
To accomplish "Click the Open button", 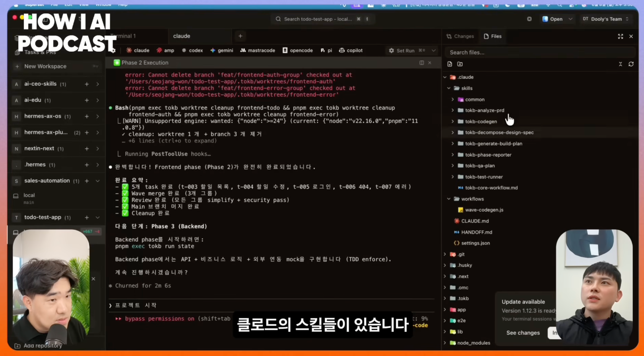I will [552, 19].
